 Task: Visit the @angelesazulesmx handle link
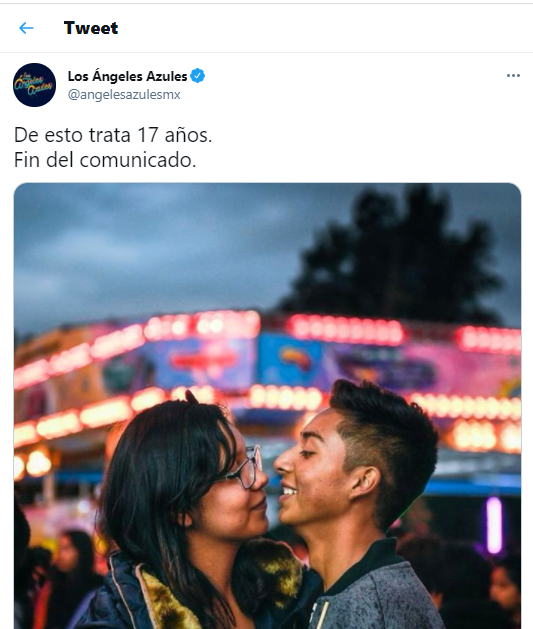pos(124,95)
